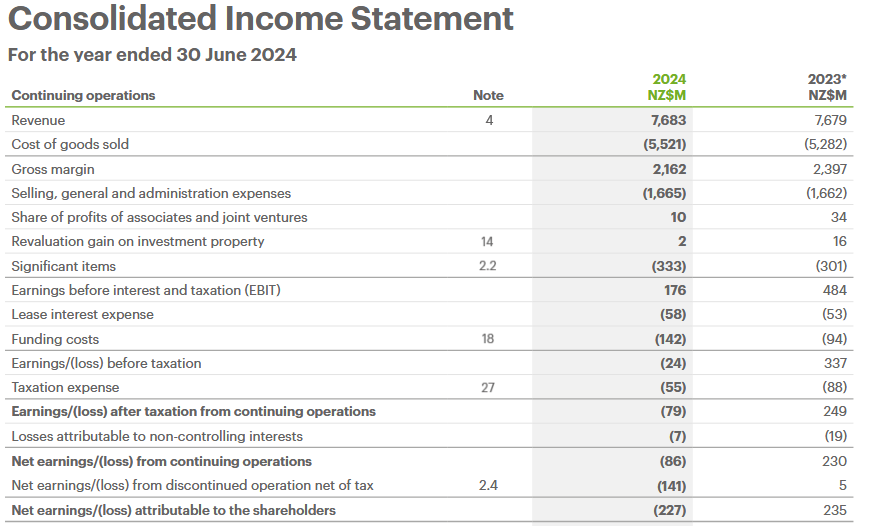Select the Revenue row label
The width and height of the screenshot is (872, 528).
(x=38, y=120)
